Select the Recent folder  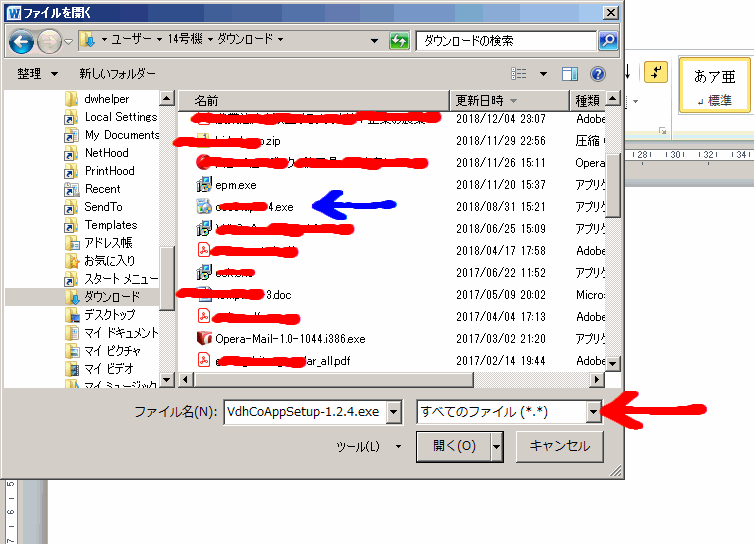(102, 189)
